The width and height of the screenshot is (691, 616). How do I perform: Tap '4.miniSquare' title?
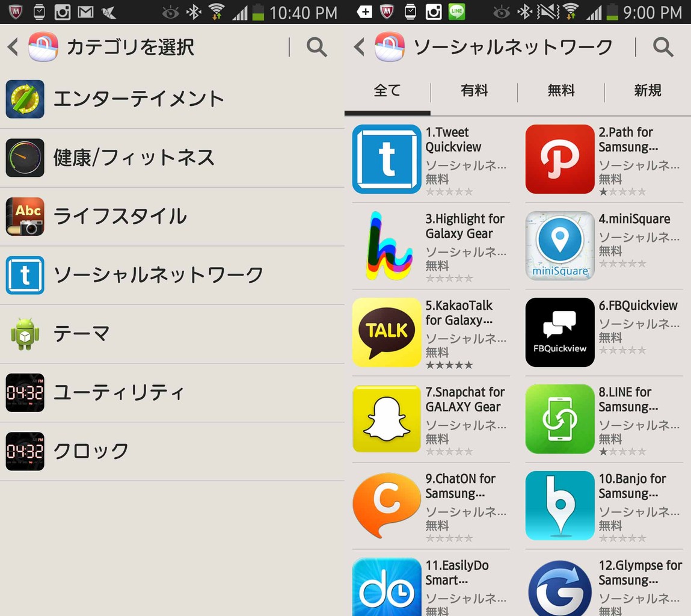pyautogui.click(x=634, y=219)
